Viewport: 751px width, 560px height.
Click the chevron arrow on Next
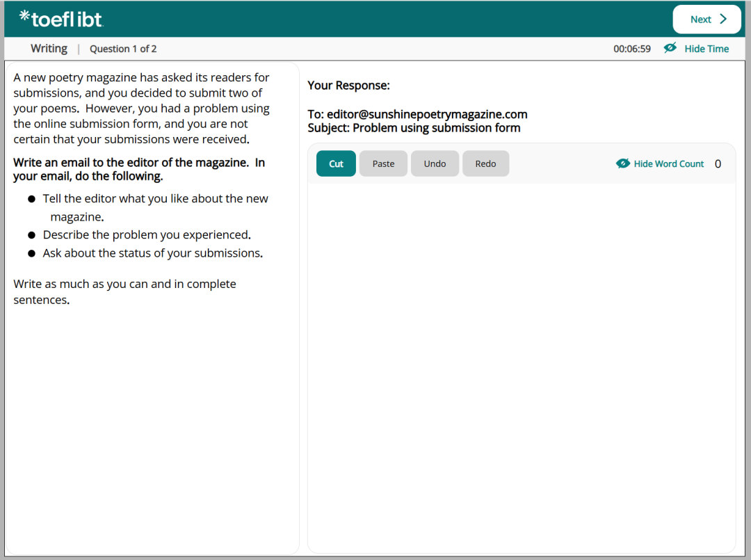[723, 19]
